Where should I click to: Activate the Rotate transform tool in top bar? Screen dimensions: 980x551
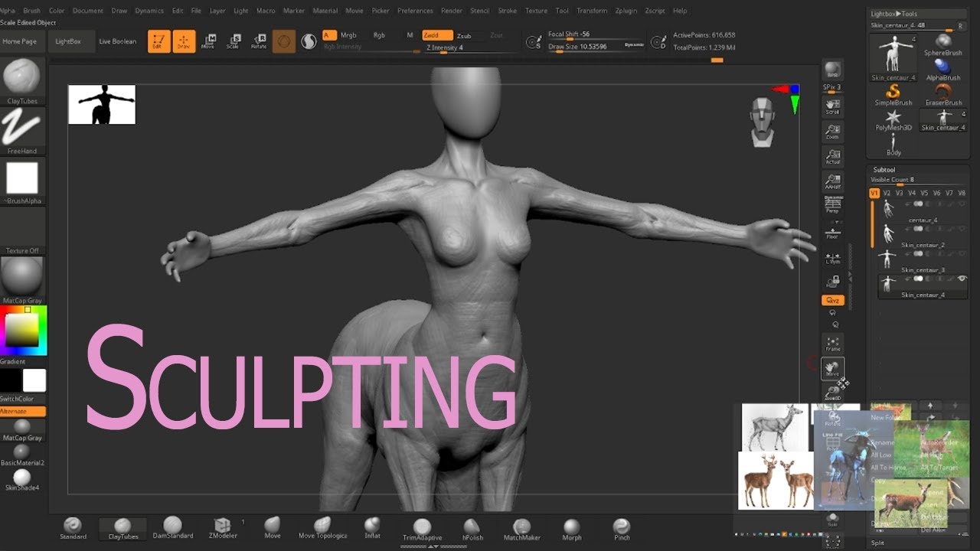point(259,41)
